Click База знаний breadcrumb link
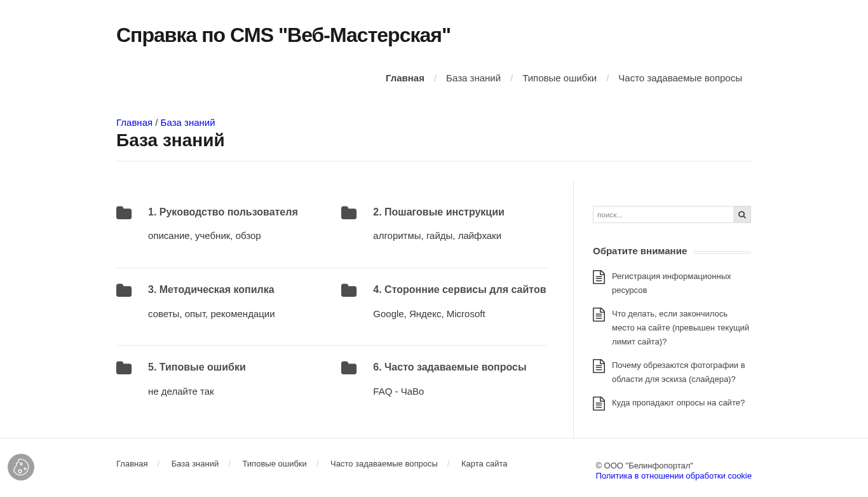Viewport: 868px width, 497px height. (187, 123)
